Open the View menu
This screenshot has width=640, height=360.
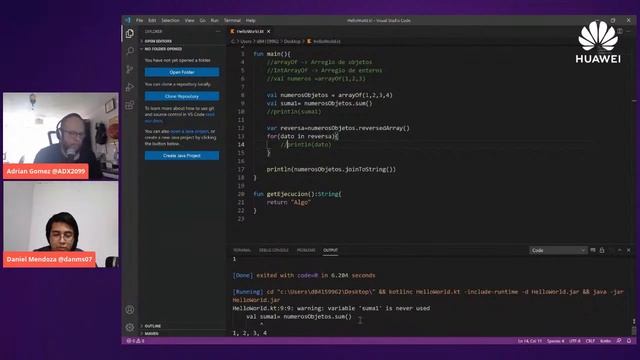[189, 20]
